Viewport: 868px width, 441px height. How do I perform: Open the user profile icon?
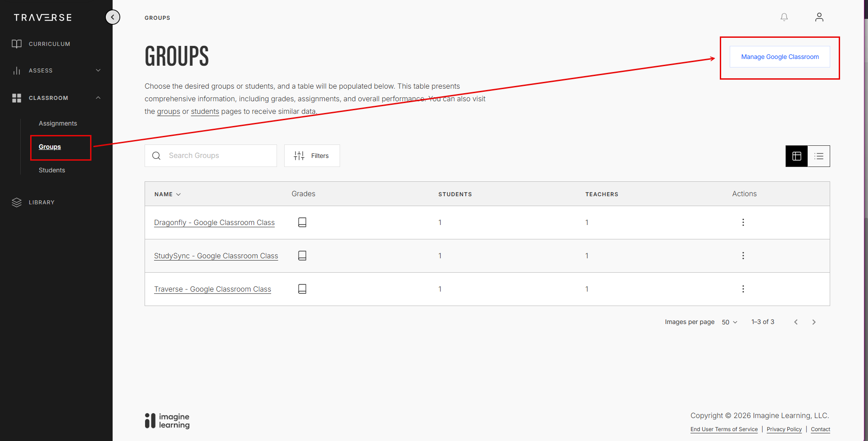(819, 17)
